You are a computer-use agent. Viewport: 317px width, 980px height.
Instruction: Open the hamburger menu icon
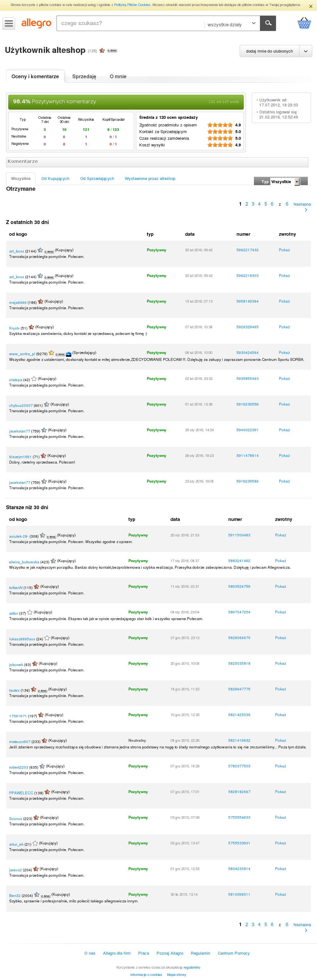9,23
